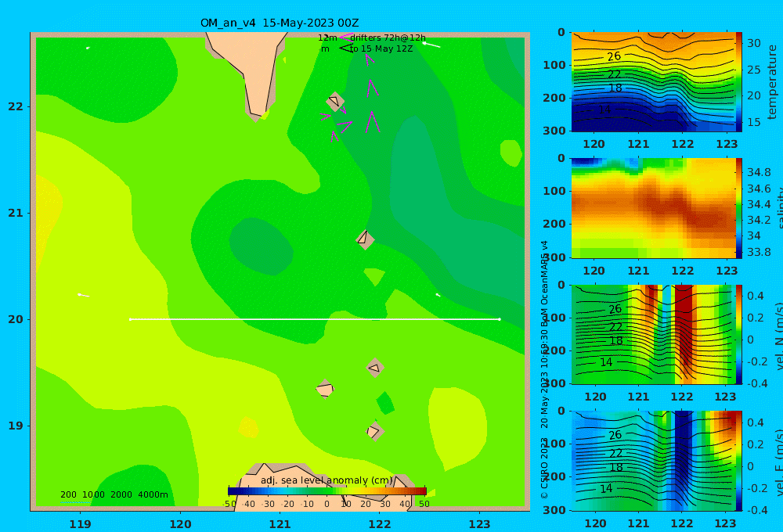Click the magenta drifter arrow legend symbol
This screenshot has height=532, width=783.
345,37
